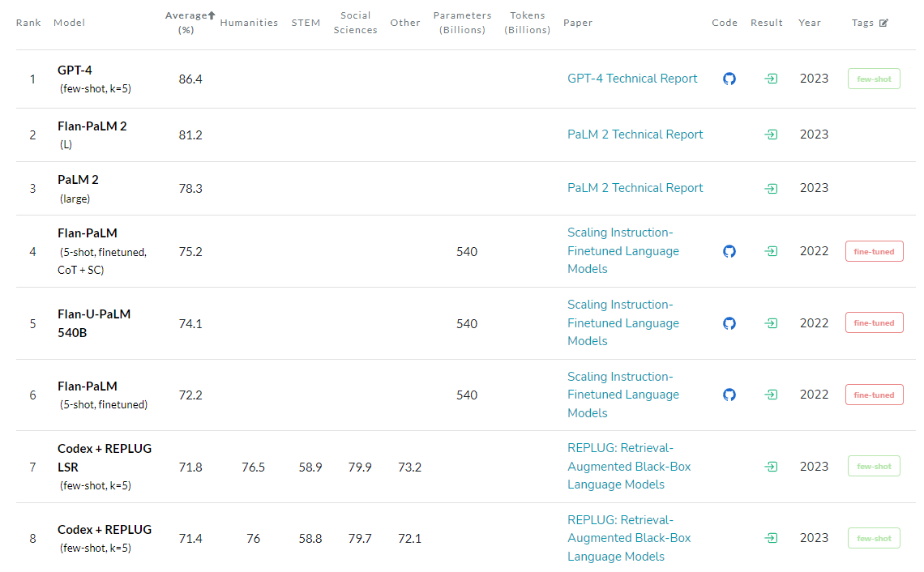Click the 71.4 average score
924x572 pixels.
pyautogui.click(x=190, y=539)
